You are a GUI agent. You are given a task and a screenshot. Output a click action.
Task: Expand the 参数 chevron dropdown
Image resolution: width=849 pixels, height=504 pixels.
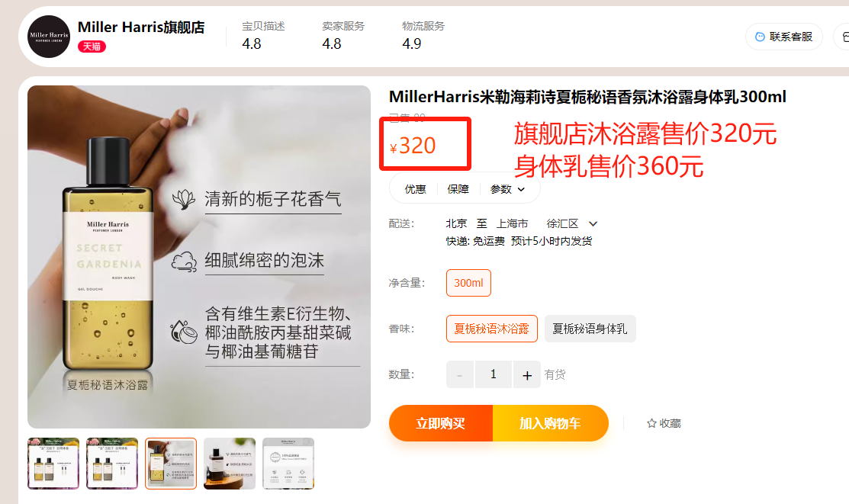521,189
